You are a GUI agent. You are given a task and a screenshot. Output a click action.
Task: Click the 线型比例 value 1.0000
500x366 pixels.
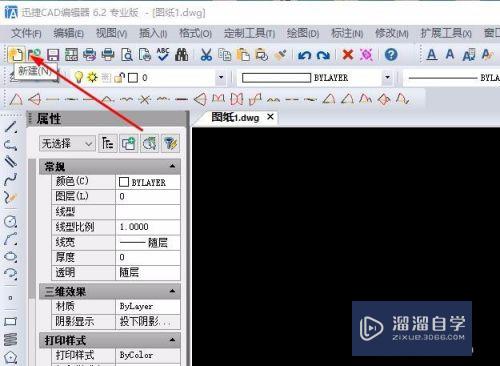[148, 227]
